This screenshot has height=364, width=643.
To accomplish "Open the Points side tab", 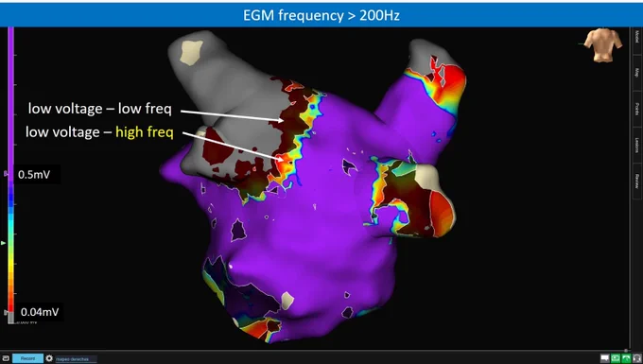I will tap(636, 108).
